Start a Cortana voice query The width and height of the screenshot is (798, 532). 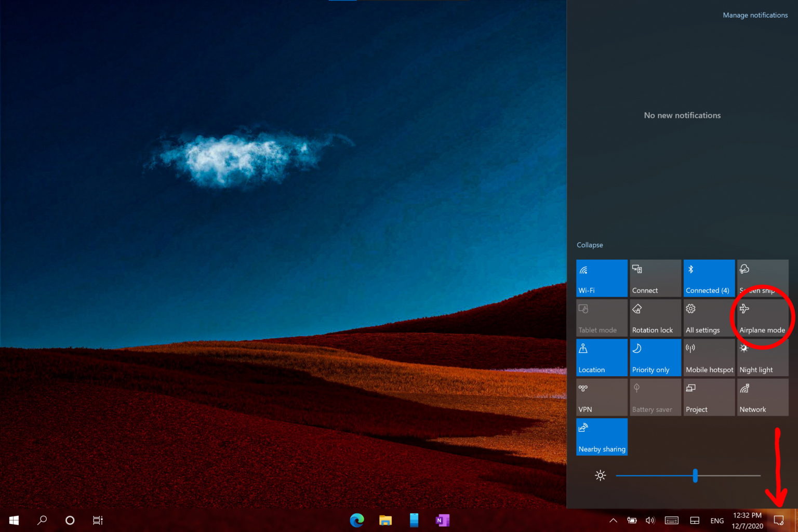pos(69,520)
